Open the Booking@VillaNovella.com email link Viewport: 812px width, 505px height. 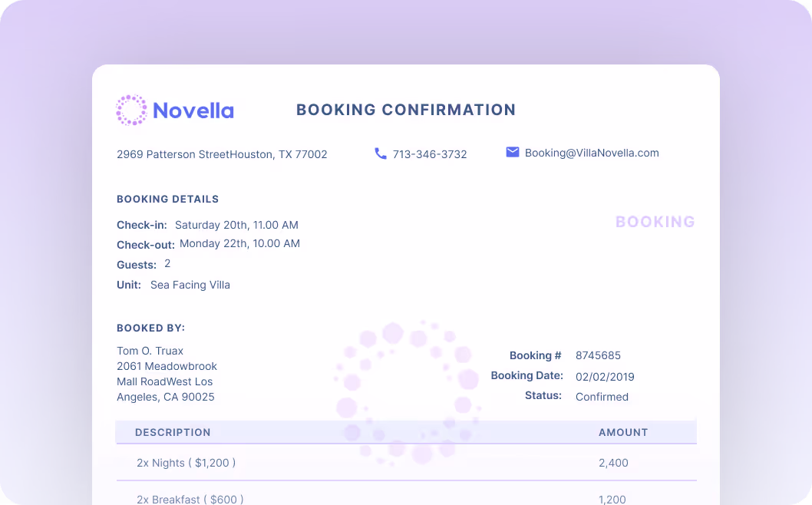(x=592, y=153)
